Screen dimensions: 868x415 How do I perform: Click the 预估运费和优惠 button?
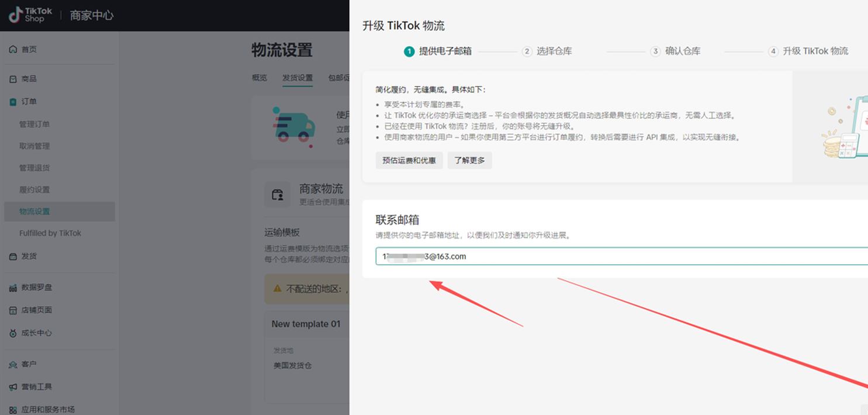pyautogui.click(x=409, y=160)
